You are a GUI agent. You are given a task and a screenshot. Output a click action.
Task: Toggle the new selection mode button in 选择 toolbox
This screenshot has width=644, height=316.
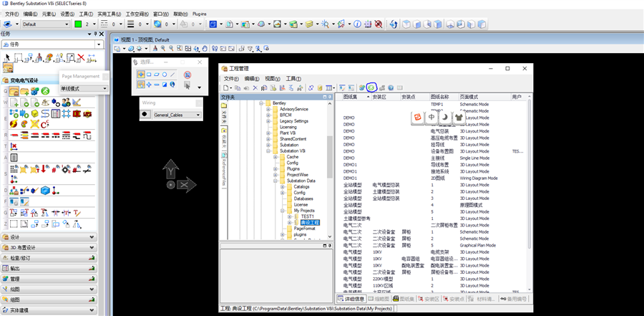(141, 85)
